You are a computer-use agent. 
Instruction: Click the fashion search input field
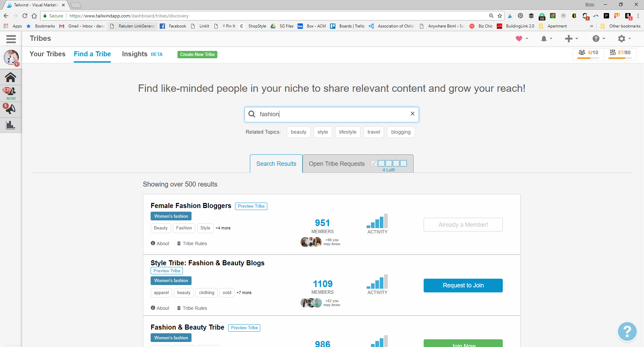click(x=332, y=115)
